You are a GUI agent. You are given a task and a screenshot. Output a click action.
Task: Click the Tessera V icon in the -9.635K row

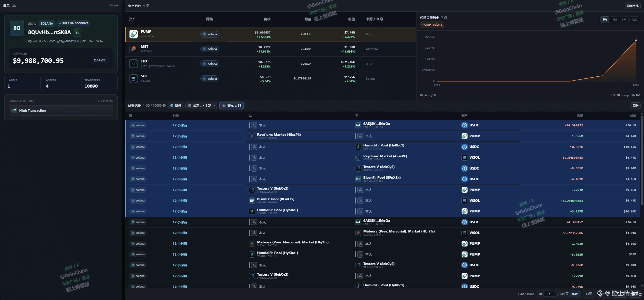click(358, 168)
